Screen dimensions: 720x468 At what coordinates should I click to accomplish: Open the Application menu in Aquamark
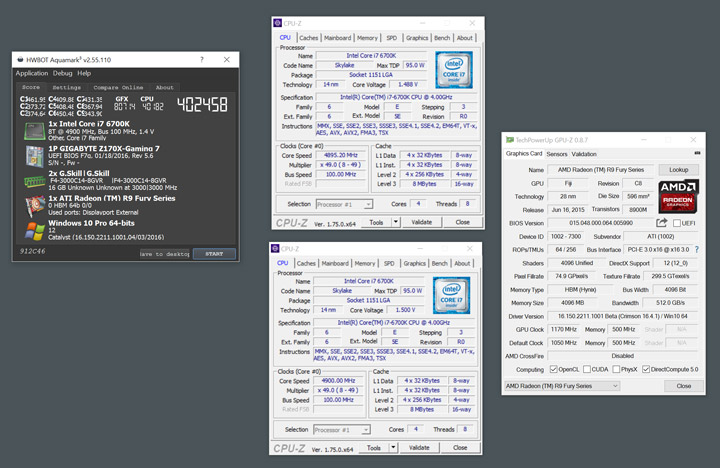point(32,73)
